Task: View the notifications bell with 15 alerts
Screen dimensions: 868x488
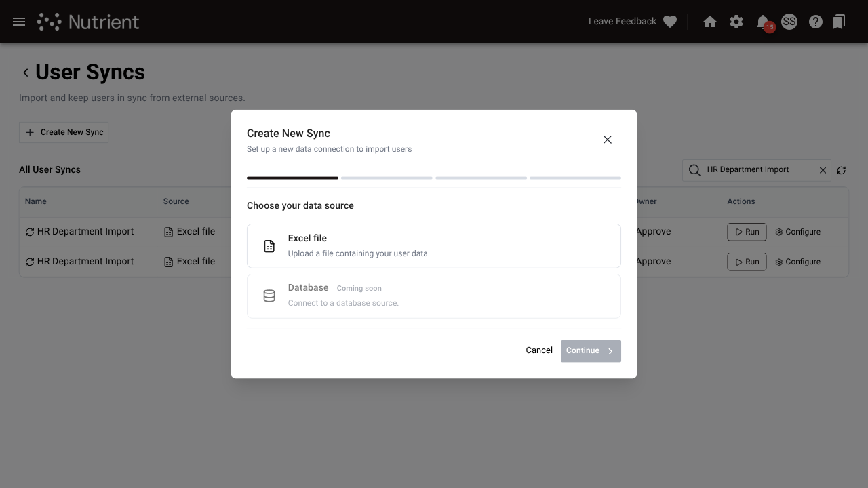Action: 762,21
